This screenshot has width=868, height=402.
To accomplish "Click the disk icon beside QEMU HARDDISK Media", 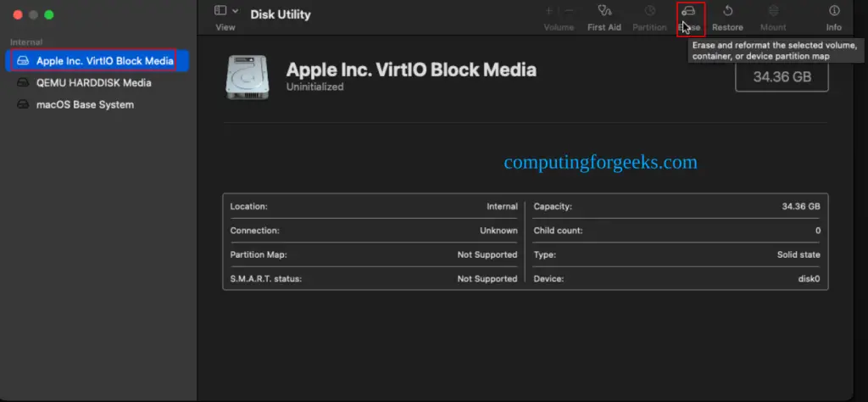I will click(x=23, y=83).
